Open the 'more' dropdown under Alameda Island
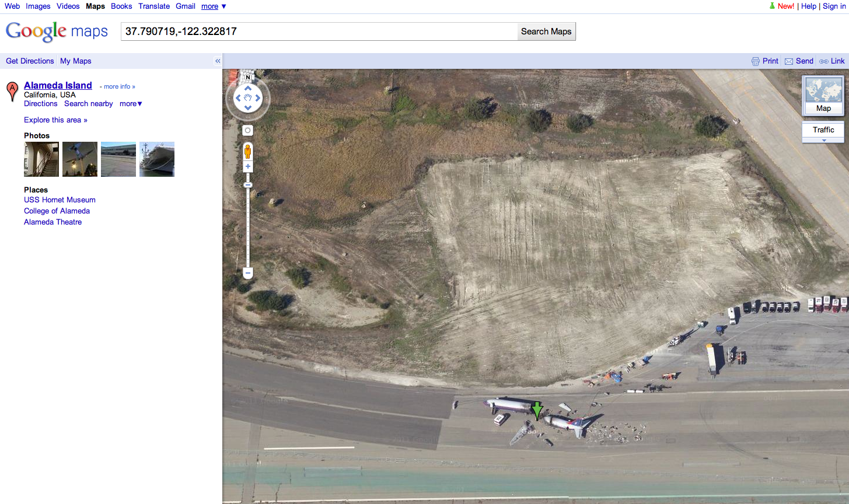 click(131, 104)
